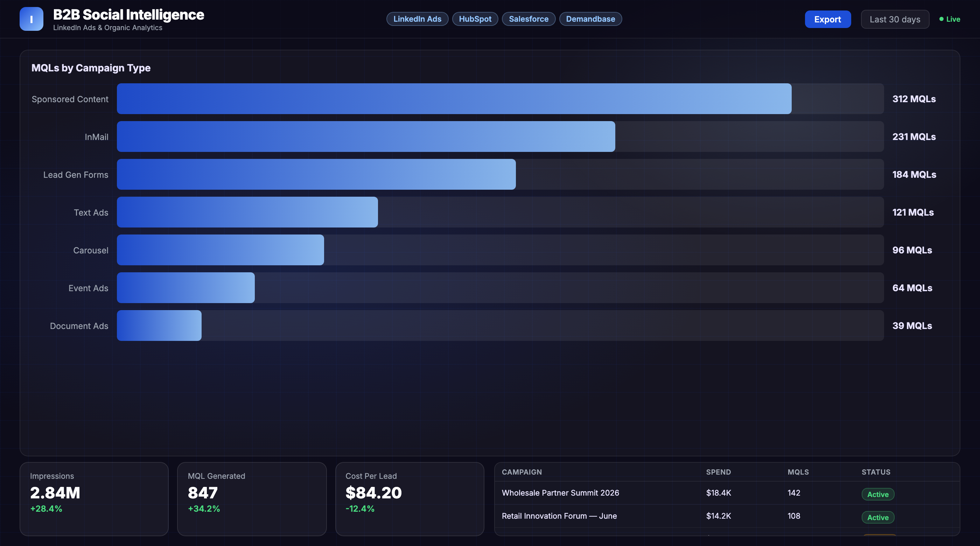Sort table by the MQLS column header
The width and height of the screenshot is (980, 546).
[x=798, y=472]
